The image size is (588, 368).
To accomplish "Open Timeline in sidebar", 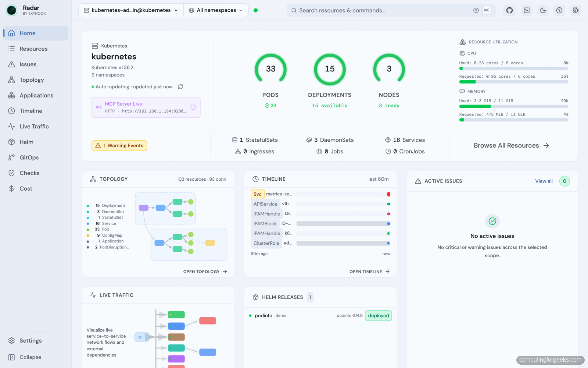I will 36,111.
